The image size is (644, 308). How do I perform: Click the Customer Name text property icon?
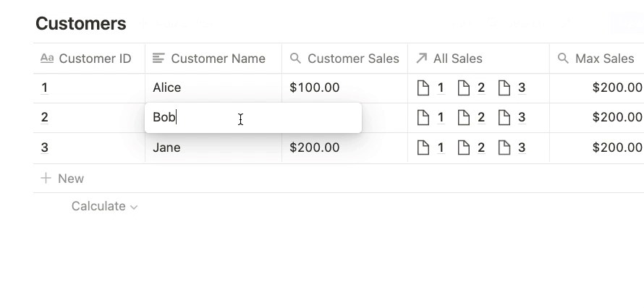click(x=158, y=59)
